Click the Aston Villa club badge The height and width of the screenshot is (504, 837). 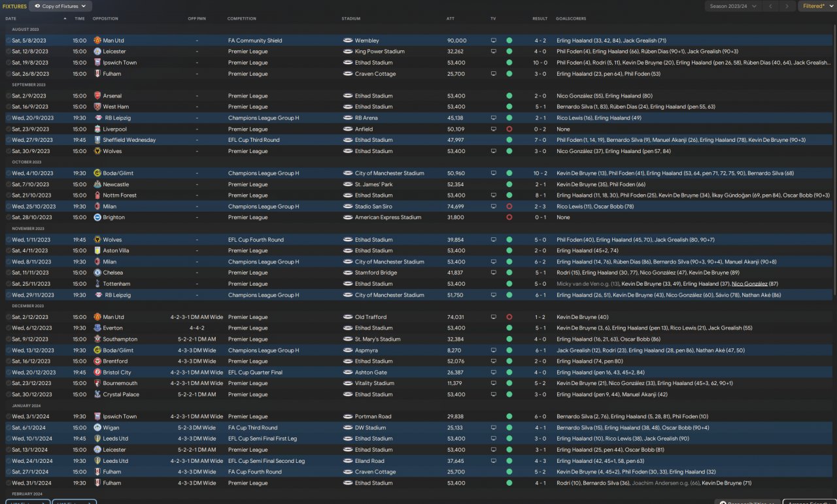97,251
